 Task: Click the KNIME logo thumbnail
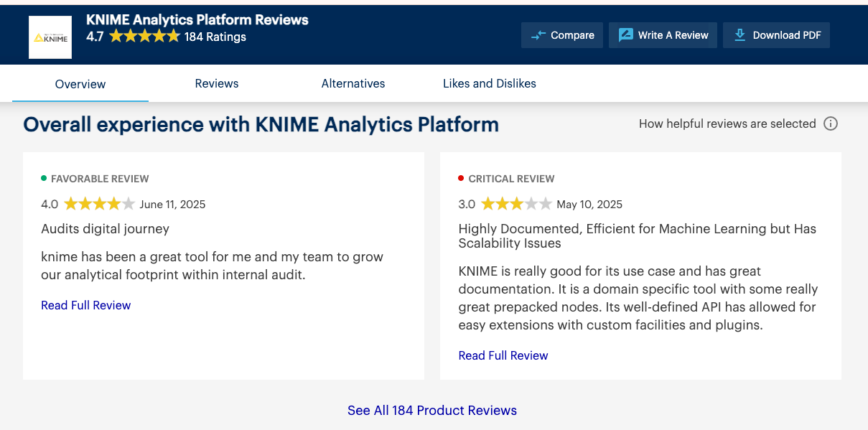click(x=50, y=37)
